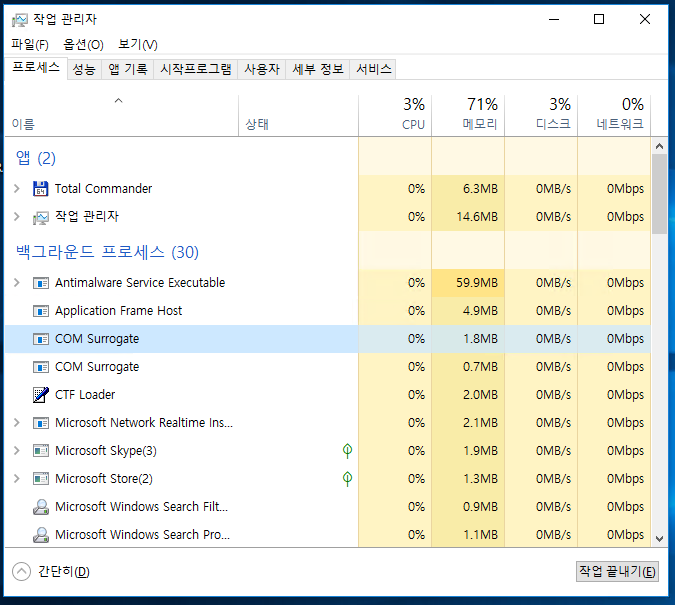Click the vertical scrollbar thumb
The image size is (675, 605).
pyautogui.click(x=659, y=194)
